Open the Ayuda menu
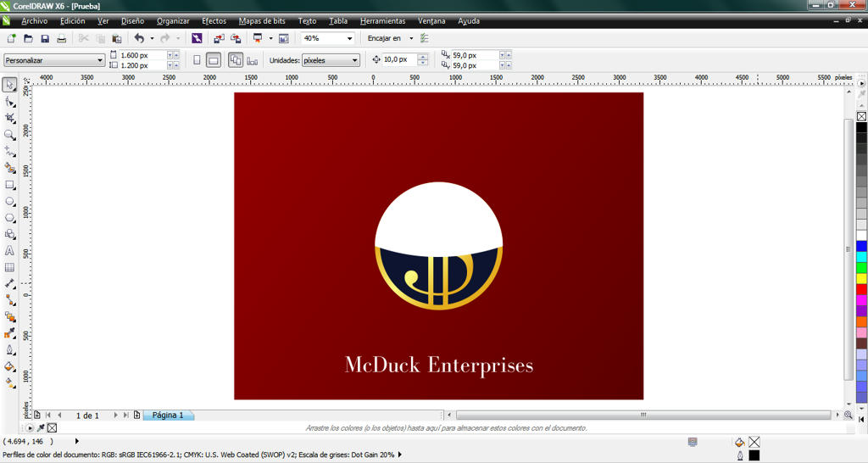The width and height of the screenshot is (868, 463). (x=468, y=21)
